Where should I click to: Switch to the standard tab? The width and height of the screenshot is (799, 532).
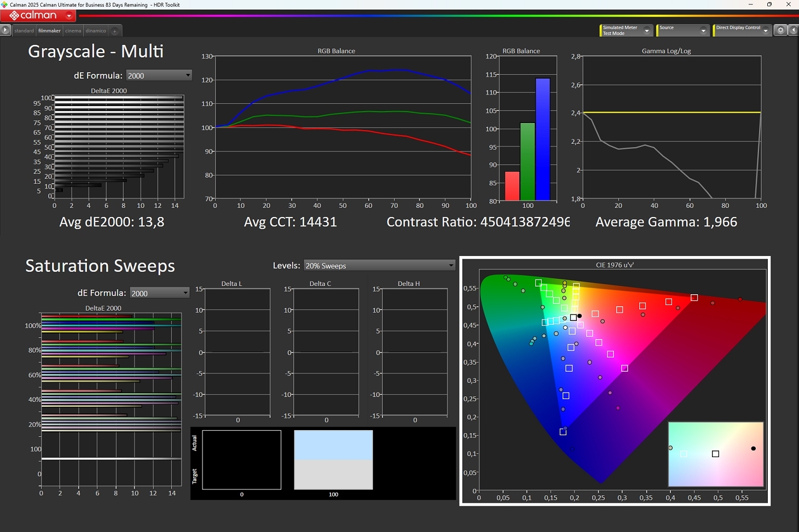[x=24, y=31]
